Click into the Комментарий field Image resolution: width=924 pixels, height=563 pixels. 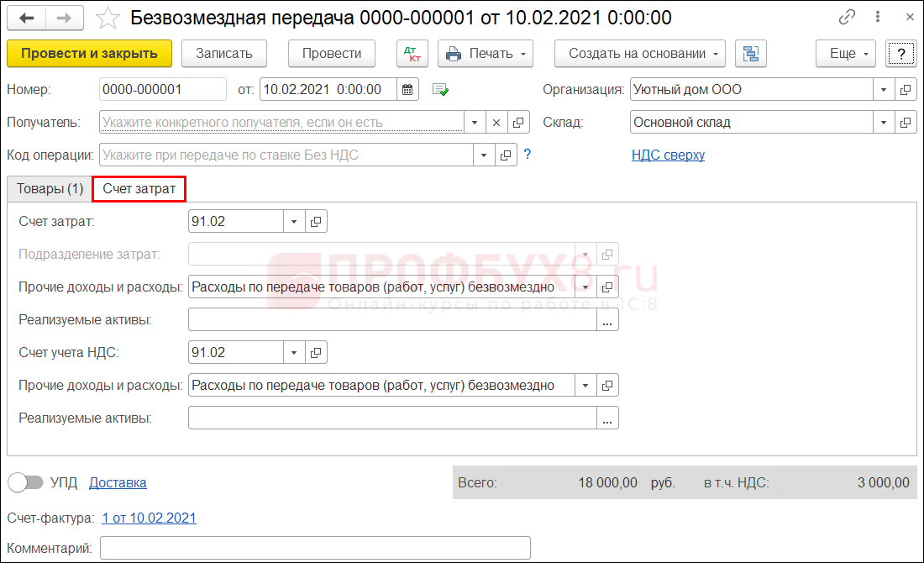pos(315,548)
